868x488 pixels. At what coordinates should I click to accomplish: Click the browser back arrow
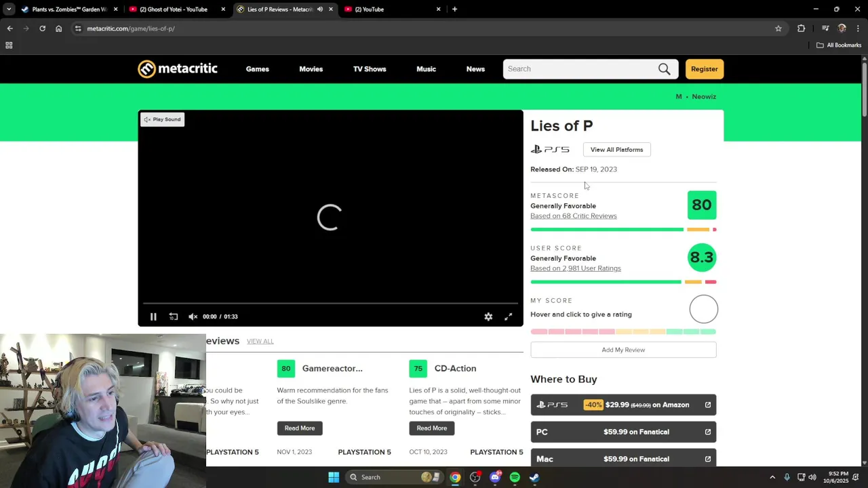[9, 28]
